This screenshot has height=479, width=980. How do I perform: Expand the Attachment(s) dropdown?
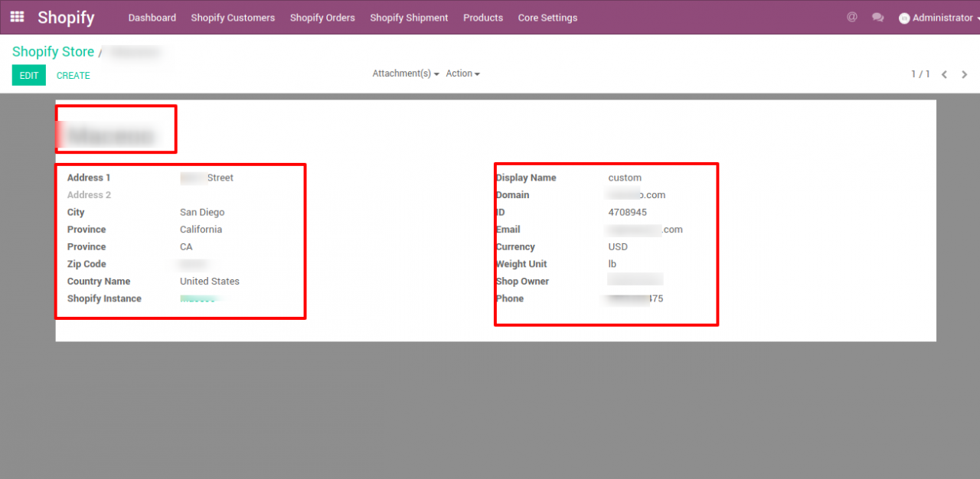(405, 73)
